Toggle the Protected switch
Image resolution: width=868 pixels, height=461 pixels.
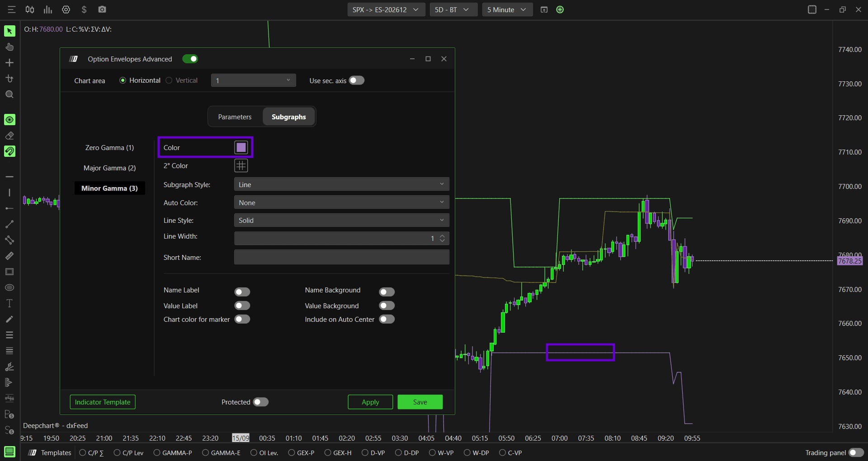tap(261, 402)
